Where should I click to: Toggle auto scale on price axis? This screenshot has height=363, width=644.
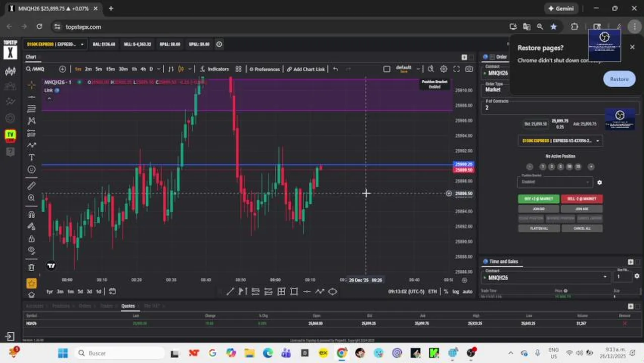(x=467, y=291)
